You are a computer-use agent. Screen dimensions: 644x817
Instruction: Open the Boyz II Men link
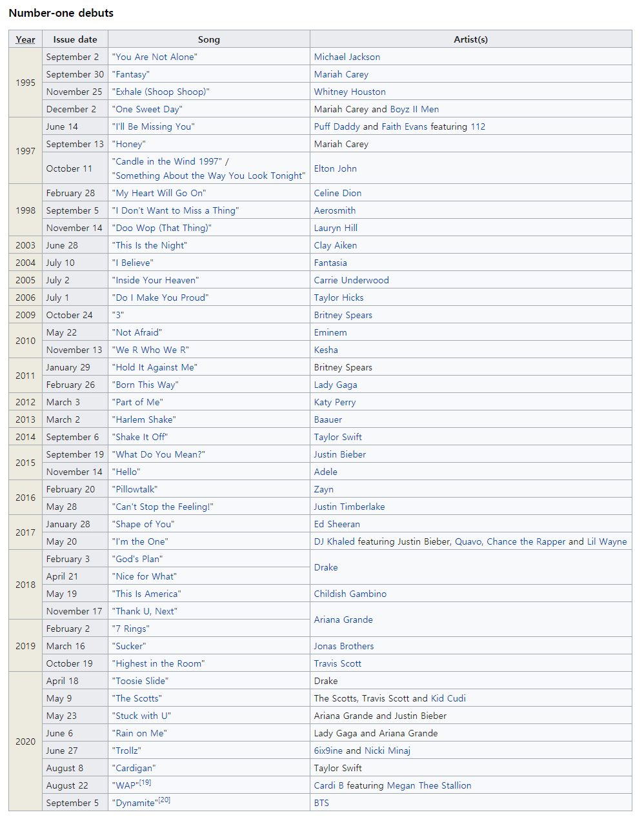click(x=414, y=109)
